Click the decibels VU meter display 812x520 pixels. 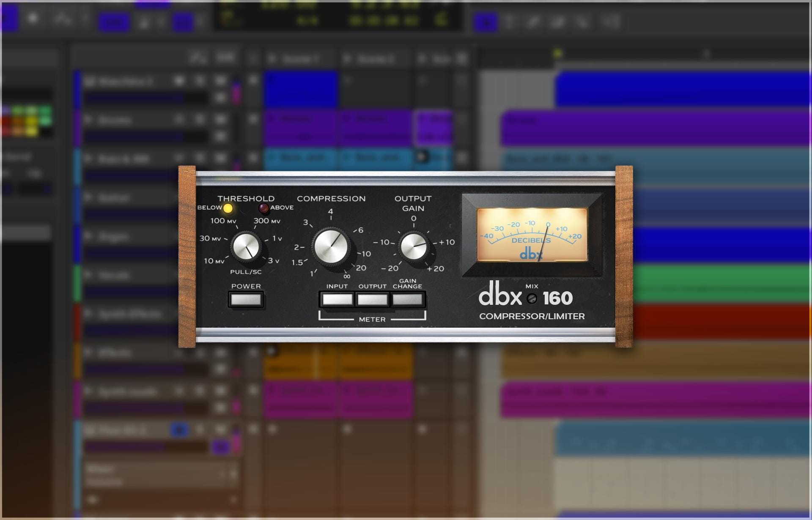(532, 235)
